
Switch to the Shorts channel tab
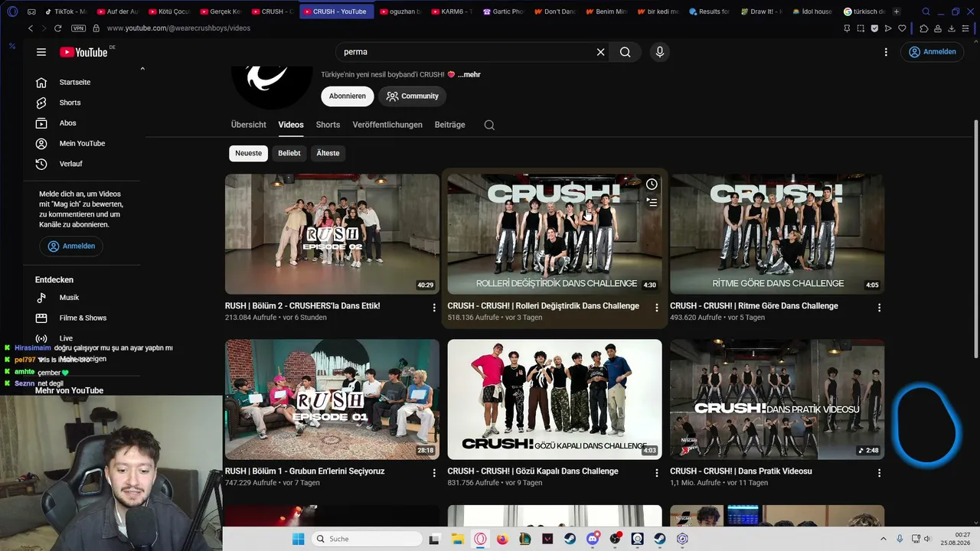328,125
